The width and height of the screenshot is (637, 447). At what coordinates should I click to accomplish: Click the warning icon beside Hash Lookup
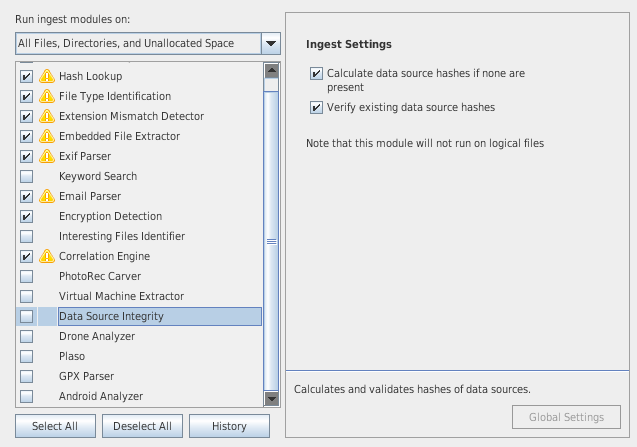46,77
